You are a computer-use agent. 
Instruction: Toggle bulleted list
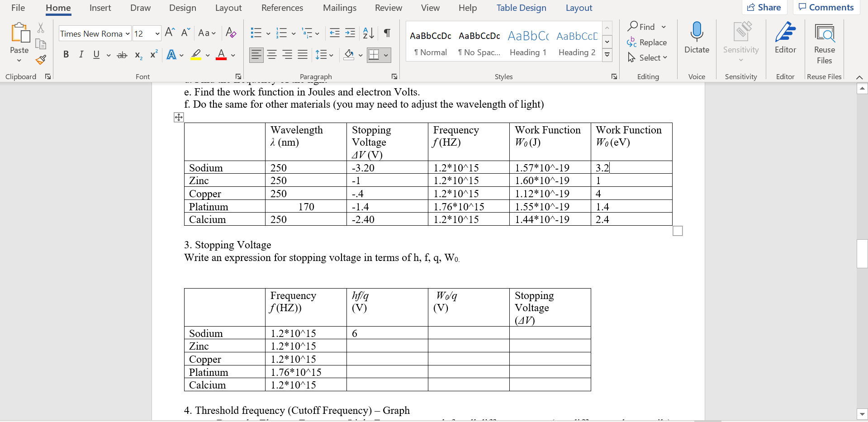(x=256, y=33)
